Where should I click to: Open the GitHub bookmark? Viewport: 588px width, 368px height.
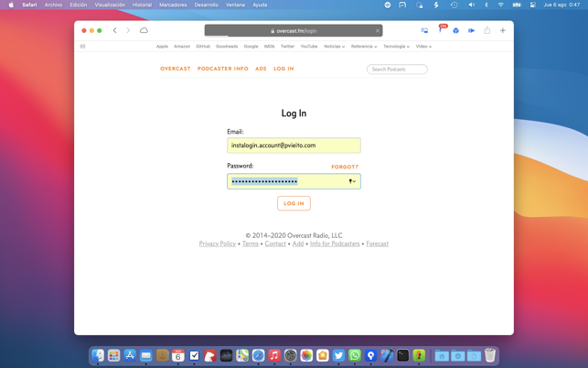[203, 46]
